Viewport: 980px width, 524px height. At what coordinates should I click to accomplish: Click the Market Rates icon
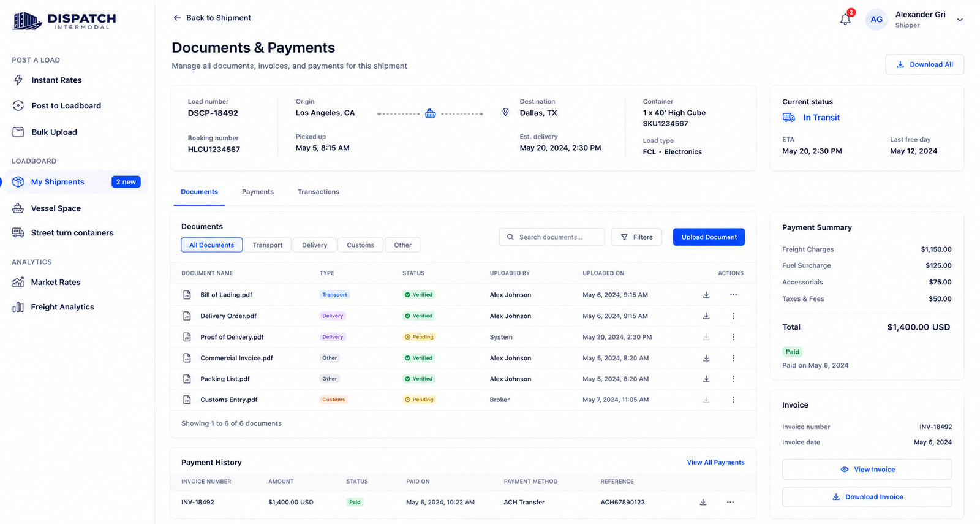18,283
